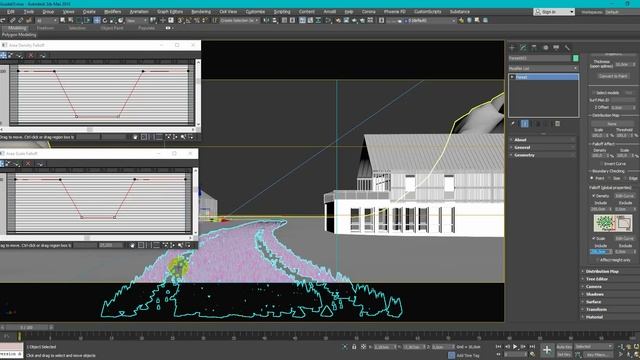Open the Modifier List dropdown
Viewport: 640px width, 360px height.
[x=543, y=68]
